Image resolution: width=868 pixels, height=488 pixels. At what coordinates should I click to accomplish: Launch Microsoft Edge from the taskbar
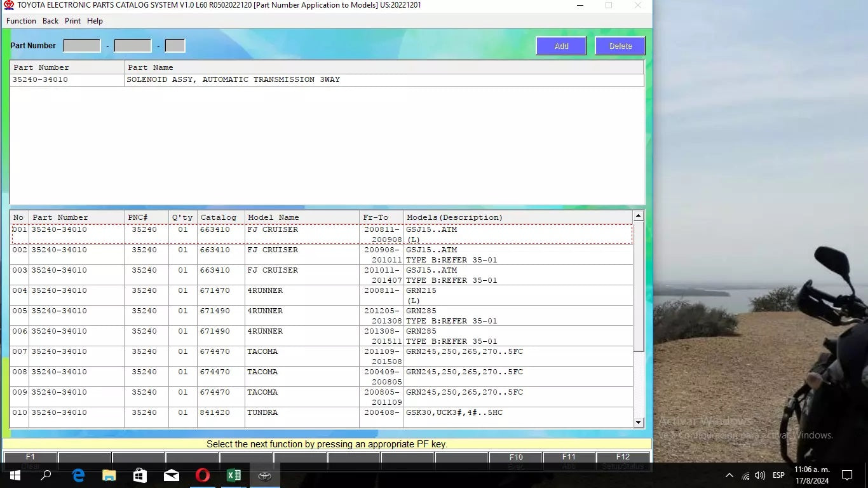click(78, 475)
